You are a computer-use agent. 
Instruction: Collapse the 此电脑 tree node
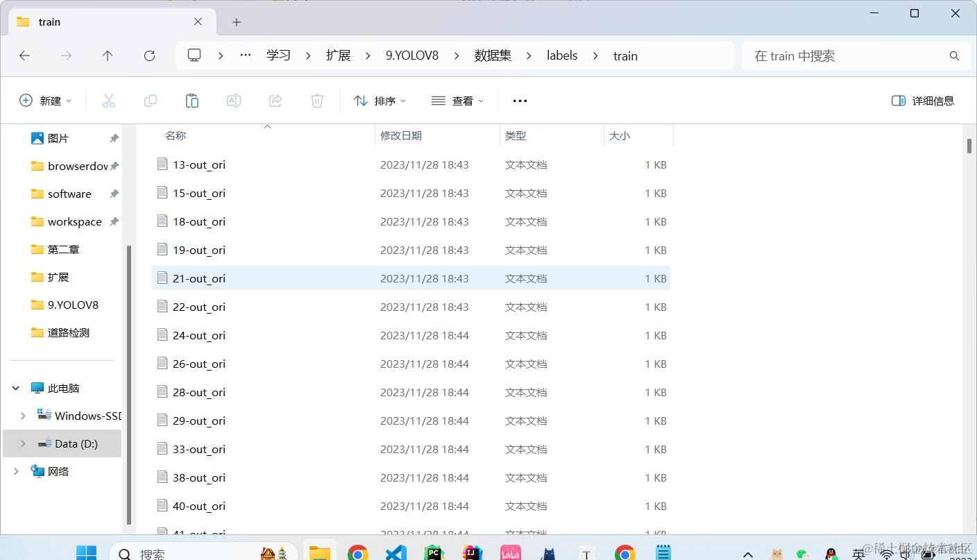15,388
